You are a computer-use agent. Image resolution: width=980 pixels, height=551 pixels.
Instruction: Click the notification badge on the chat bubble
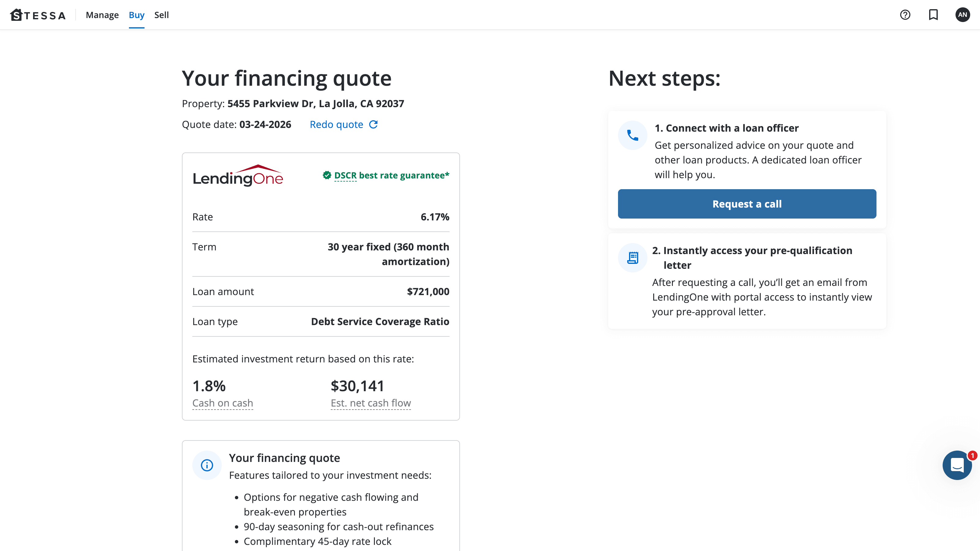(x=972, y=455)
